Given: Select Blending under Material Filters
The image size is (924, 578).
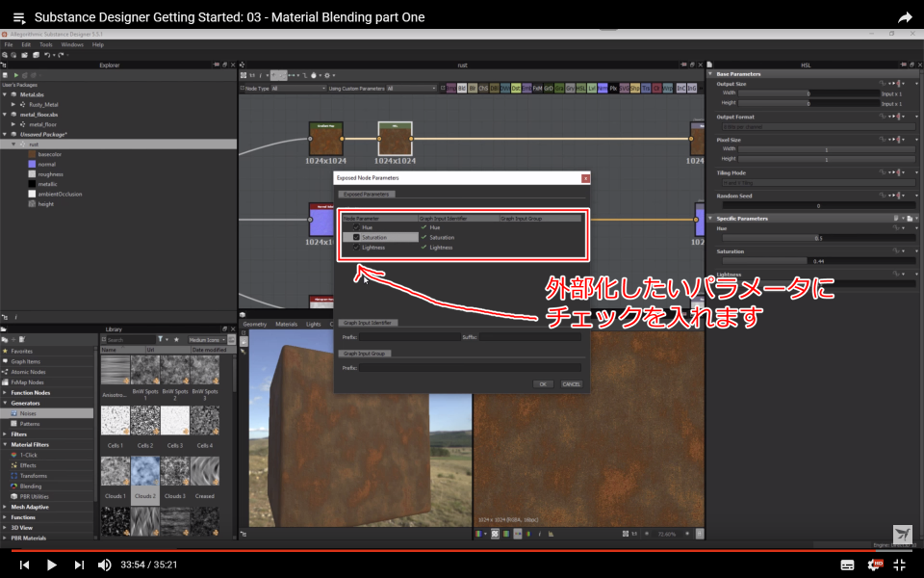Looking at the screenshot, I should click(31, 486).
